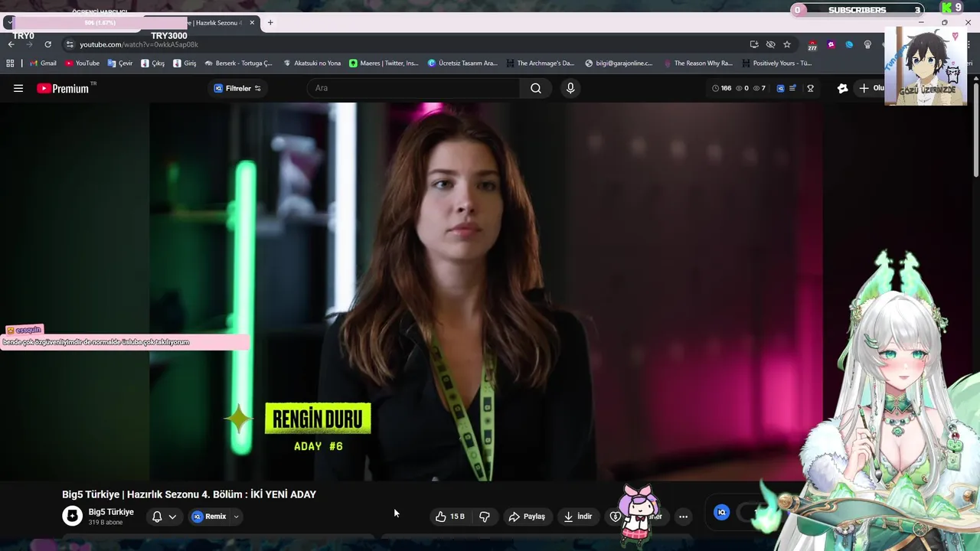Open a new tab with plus button

tap(270, 23)
